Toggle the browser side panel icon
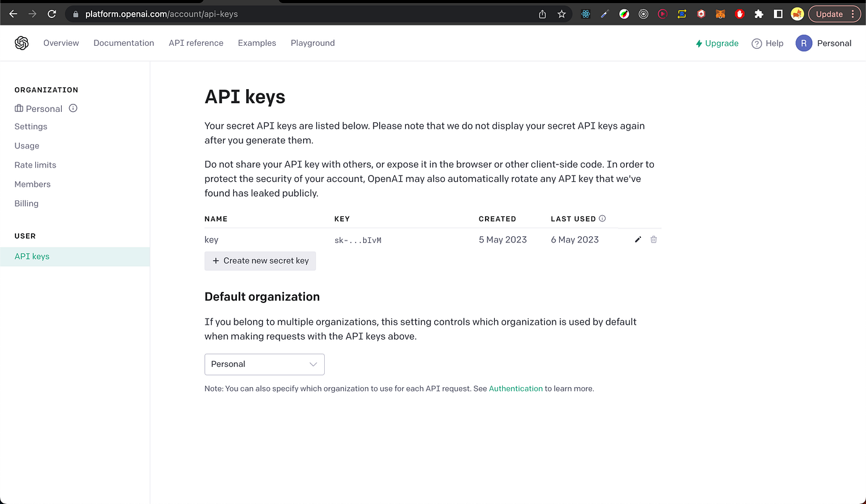This screenshot has width=866, height=504. click(x=778, y=14)
